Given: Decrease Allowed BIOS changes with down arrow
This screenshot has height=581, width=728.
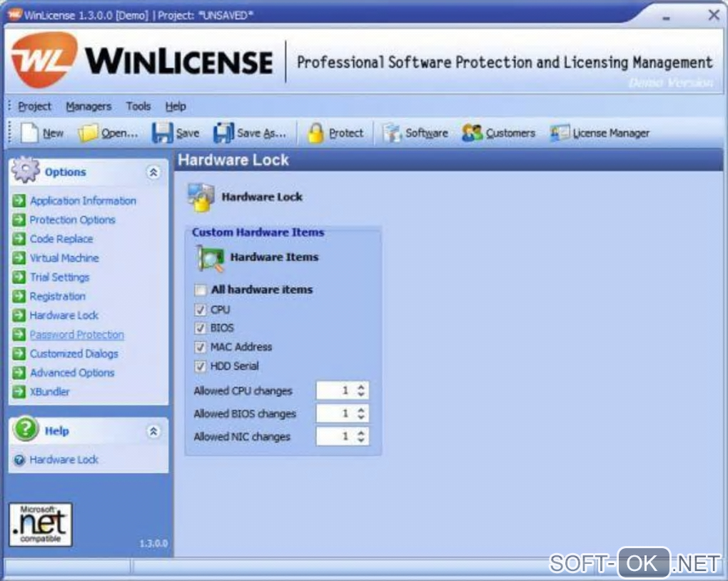Looking at the screenshot, I should 361,417.
